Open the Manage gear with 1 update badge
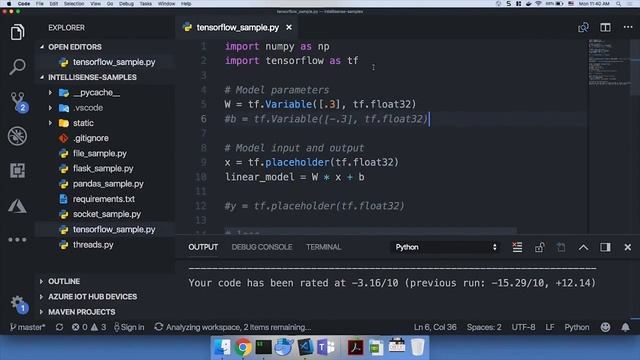This screenshot has height=360, width=640. tap(18, 304)
